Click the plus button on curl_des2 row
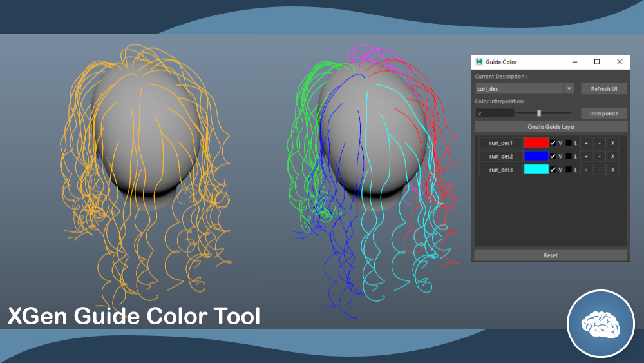The image size is (644, 363). (x=586, y=156)
